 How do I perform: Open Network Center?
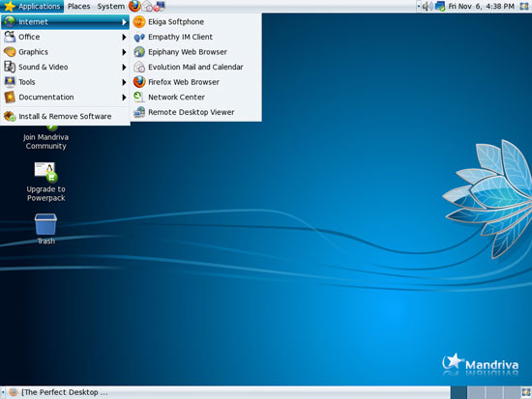[195, 97]
